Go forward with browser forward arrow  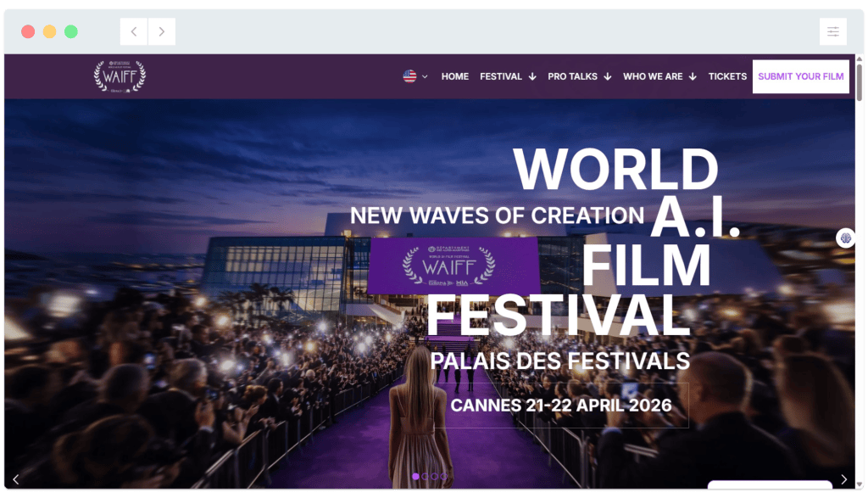click(x=162, y=31)
